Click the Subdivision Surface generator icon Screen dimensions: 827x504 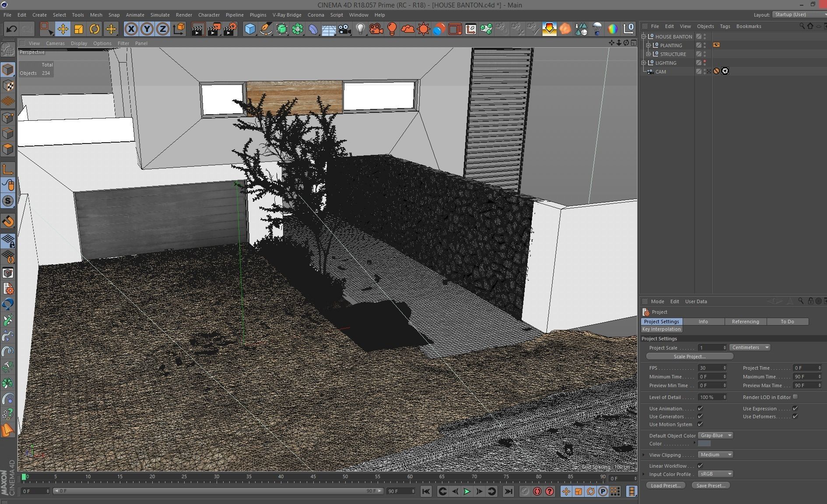282,29
